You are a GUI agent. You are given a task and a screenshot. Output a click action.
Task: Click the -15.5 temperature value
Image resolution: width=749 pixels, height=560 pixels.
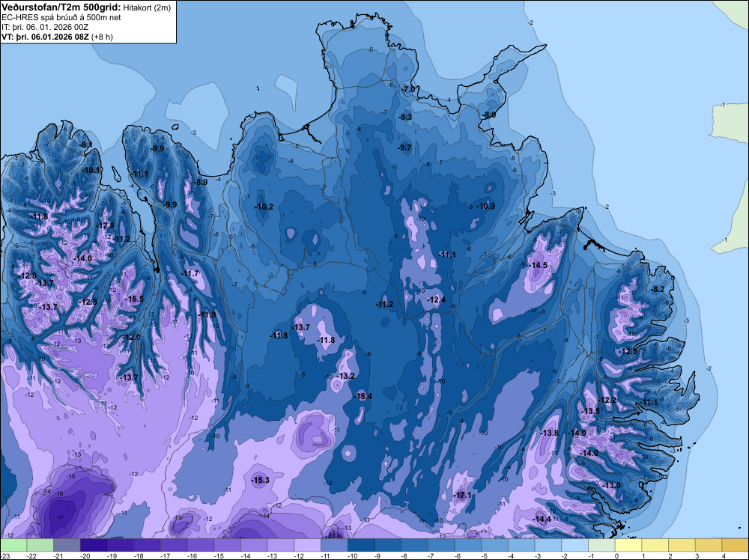[x=135, y=299]
